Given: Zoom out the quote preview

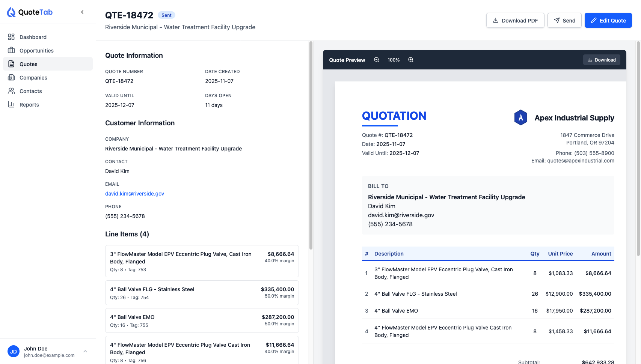Looking at the screenshot, I should click(x=376, y=60).
